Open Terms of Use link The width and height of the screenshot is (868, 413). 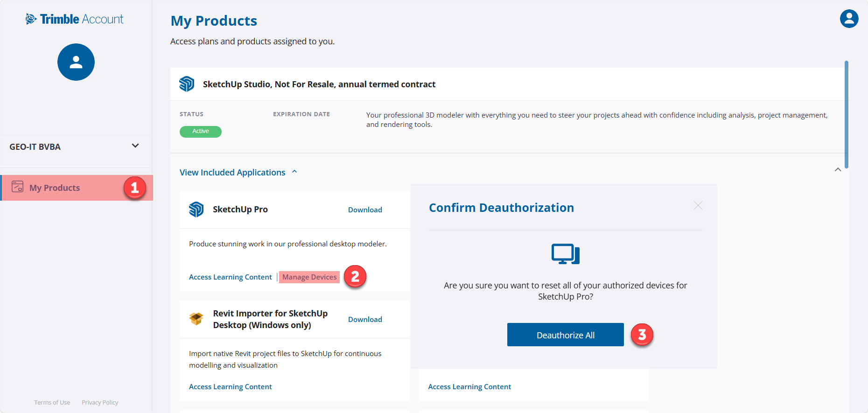click(x=52, y=402)
